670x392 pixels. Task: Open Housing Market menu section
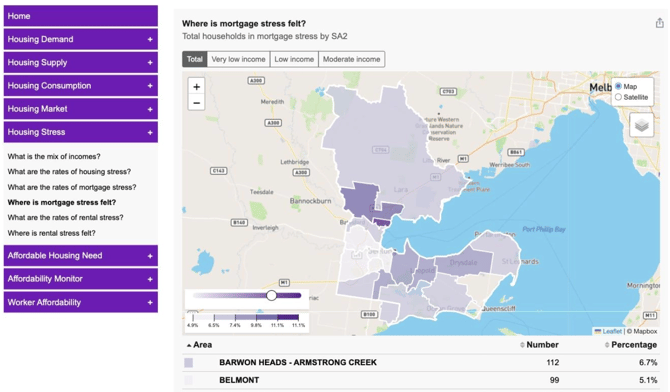pyautogui.click(x=81, y=109)
